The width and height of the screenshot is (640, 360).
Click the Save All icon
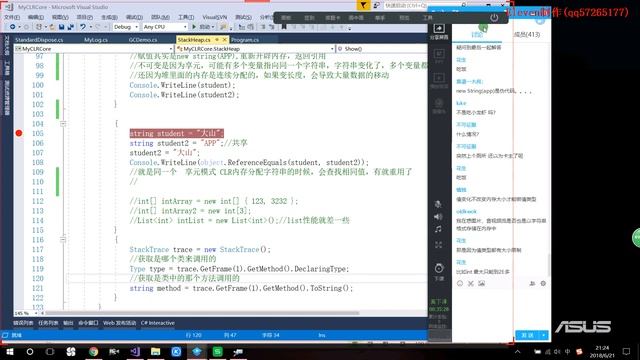point(71,27)
